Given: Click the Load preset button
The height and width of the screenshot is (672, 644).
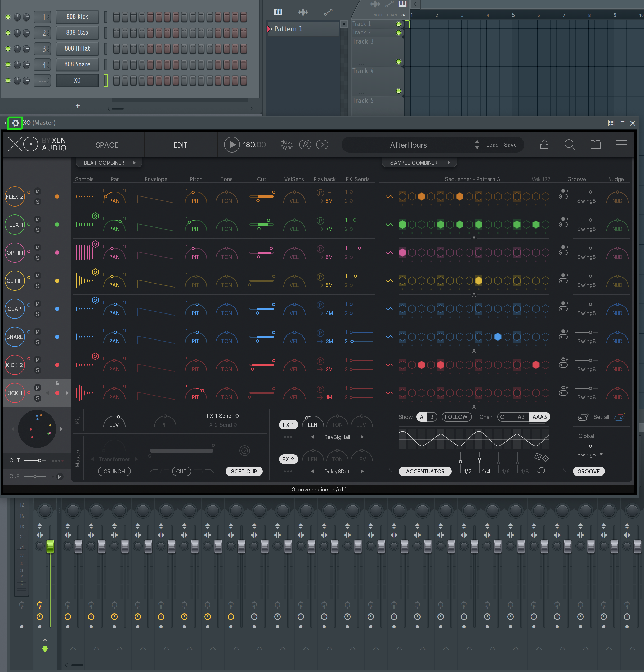Looking at the screenshot, I should (x=492, y=145).
